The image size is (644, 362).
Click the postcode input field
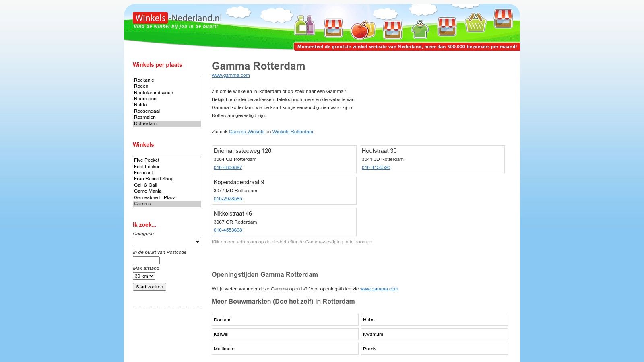(x=146, y=260)
